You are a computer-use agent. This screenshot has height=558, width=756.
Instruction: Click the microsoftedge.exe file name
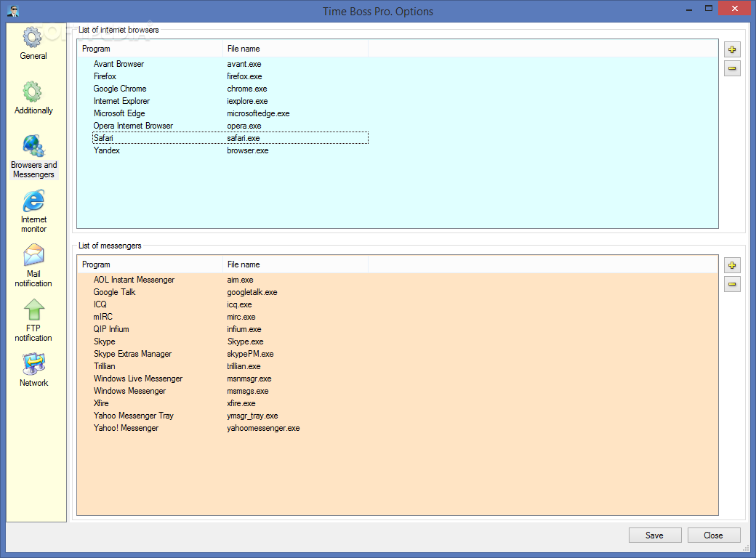tap(258, 114)
